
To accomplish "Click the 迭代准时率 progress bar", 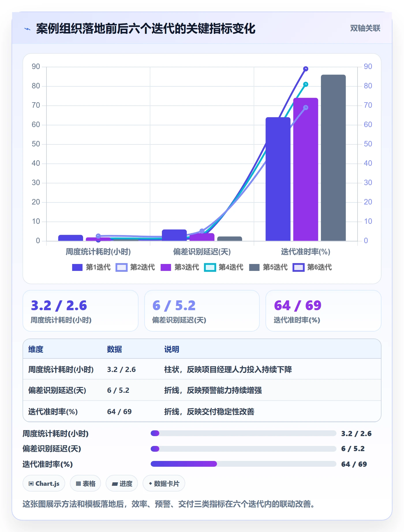I will point(243,464).
